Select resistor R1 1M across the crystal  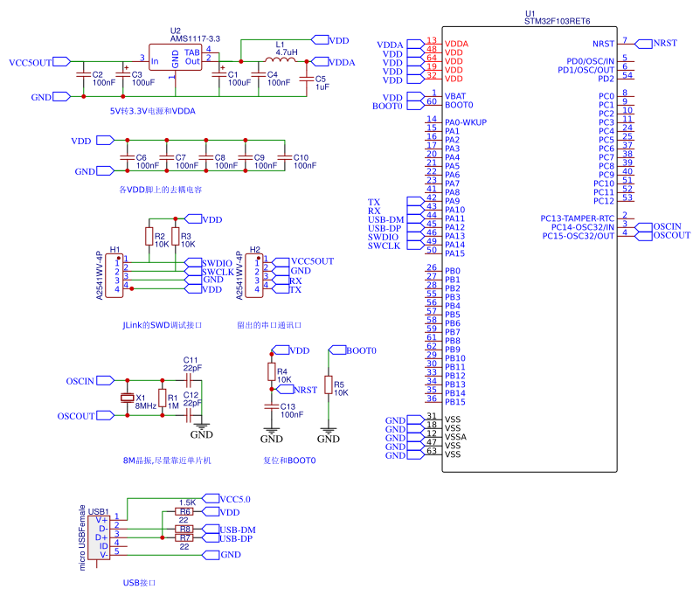point(163,398)
